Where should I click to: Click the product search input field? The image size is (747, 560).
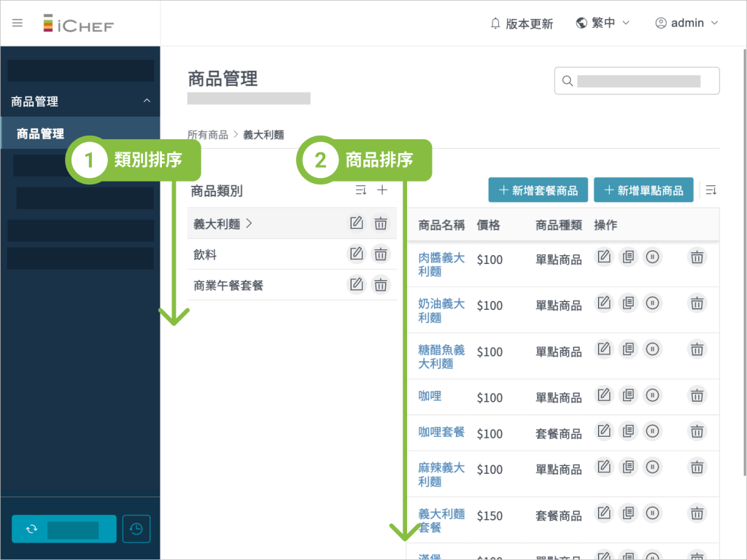click(637, 81)
